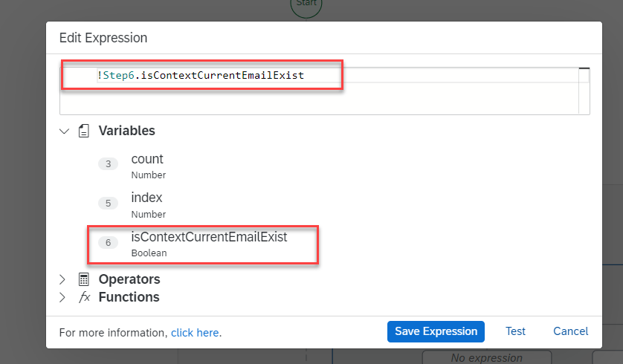Collapse the Variables section chevron
Screen dimensions: 623x364
(64, 131)
